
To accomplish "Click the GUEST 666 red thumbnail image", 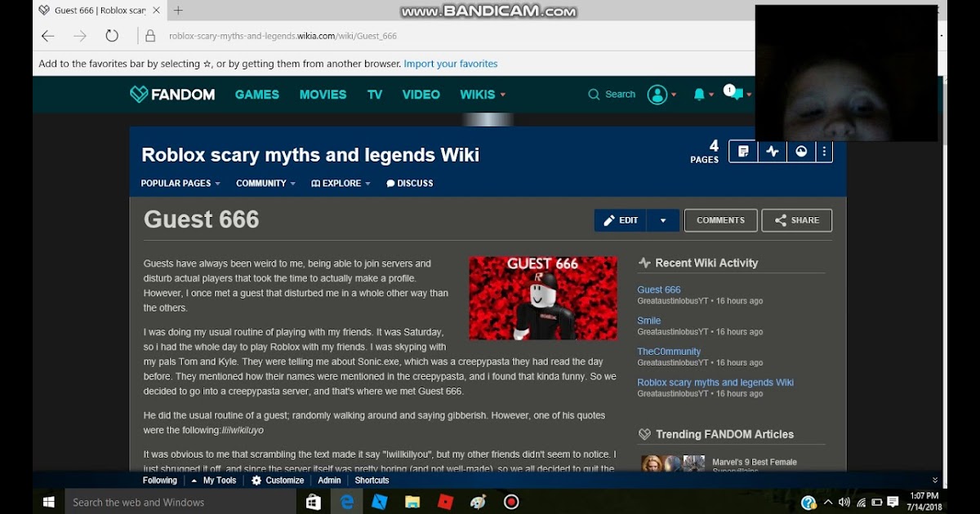I will click(543, 298).
